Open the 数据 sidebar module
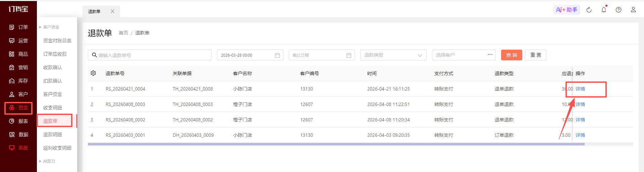 coord(18,134)
